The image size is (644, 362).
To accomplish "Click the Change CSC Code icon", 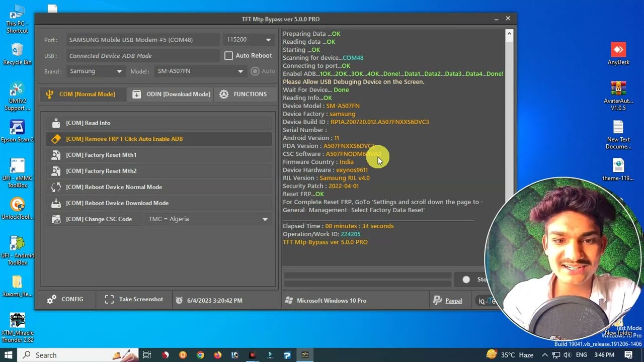I will pyautogui.click(x=56, y=219).
